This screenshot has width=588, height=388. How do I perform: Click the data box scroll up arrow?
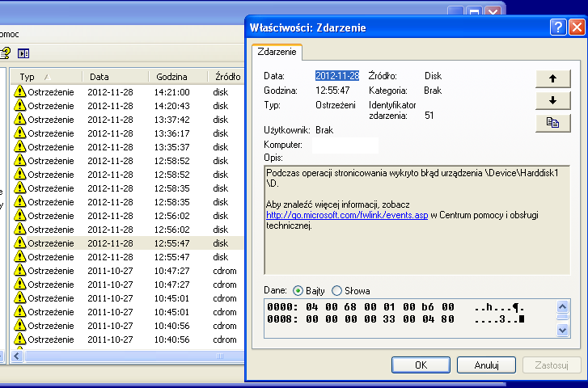[x=562, y=307]
